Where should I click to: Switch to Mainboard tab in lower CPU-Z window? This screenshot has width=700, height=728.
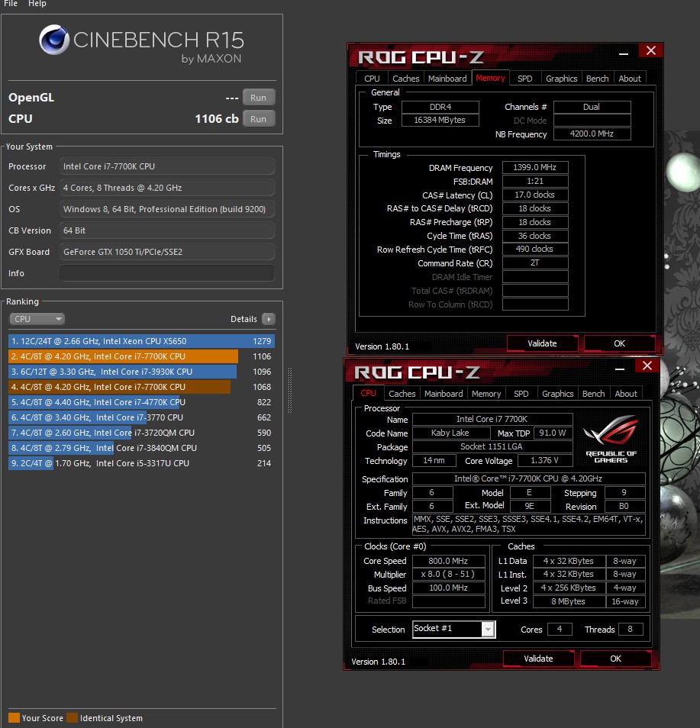tap(444, 394)
